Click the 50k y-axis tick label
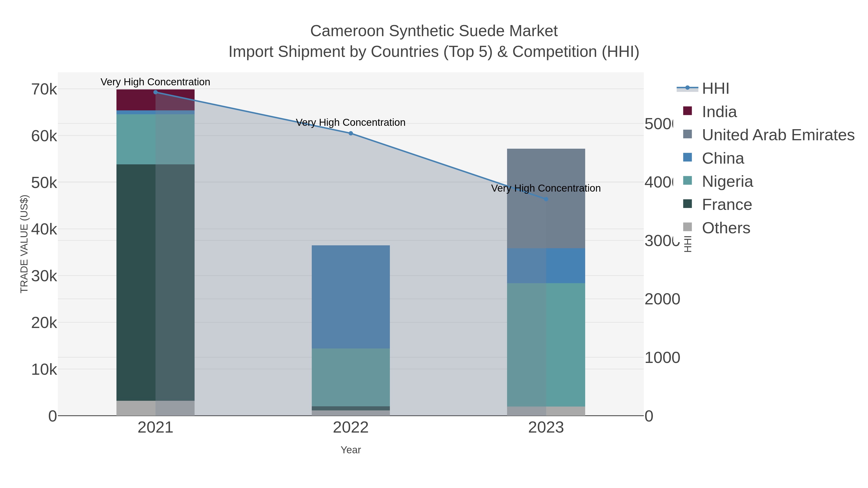Image resolution: width=868 pixels, height=488 pixels. [x=44, y=183]
